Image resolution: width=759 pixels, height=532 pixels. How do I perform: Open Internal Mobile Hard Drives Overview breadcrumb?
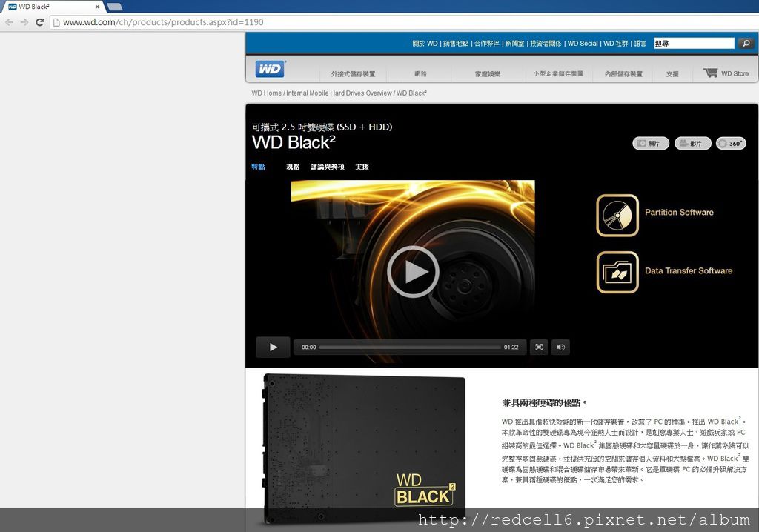click(339, 93)
